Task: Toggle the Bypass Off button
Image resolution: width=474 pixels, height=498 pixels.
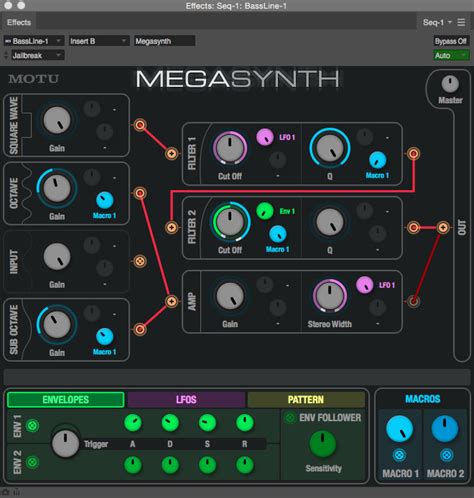Action: pos(451,41)
